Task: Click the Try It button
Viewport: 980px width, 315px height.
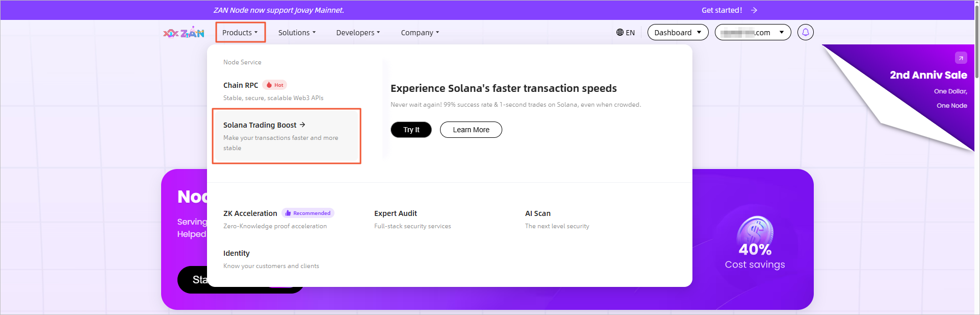Action: [411, 130]
